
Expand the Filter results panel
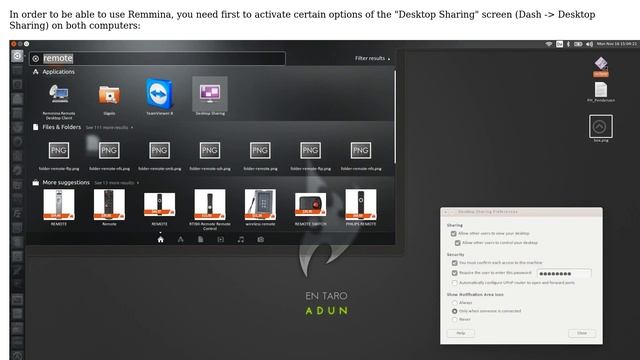tap(372, 58)
